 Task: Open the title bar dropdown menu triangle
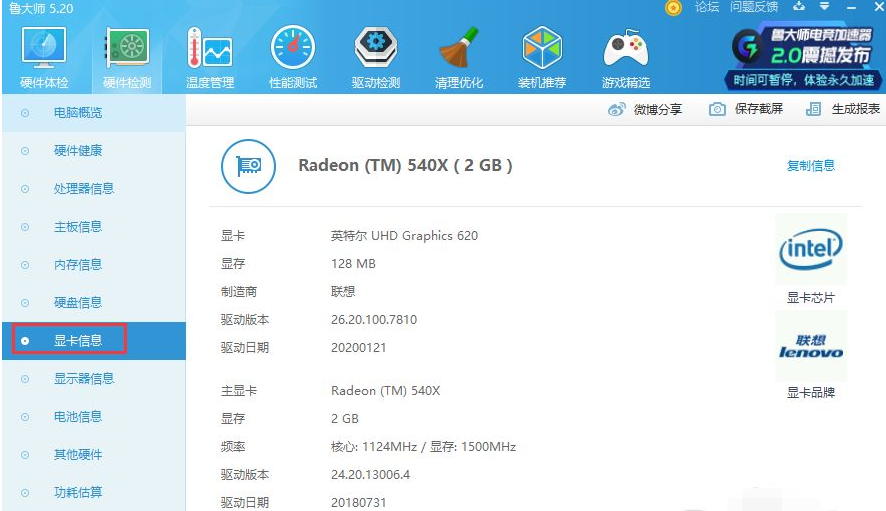(x=824, y=6)
